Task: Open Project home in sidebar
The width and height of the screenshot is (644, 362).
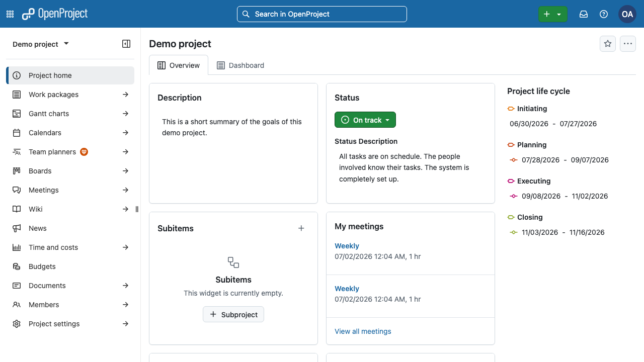Action: (70, 75)
